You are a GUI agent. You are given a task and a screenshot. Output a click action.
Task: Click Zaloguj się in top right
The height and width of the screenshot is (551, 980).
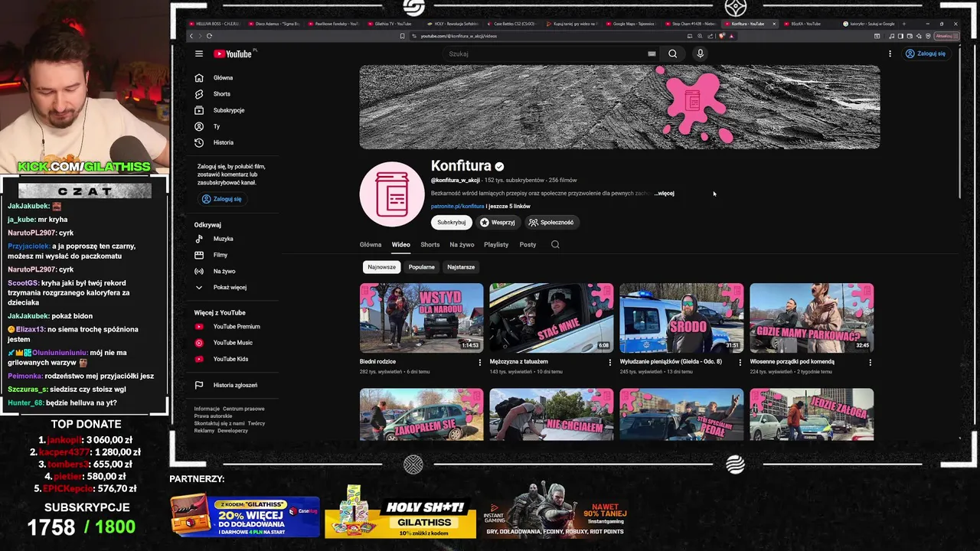tap(926, 54)
